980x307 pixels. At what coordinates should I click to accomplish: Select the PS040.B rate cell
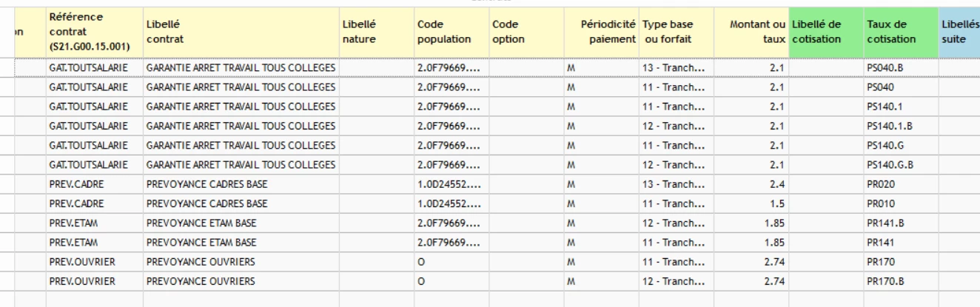tap(900, 67)
